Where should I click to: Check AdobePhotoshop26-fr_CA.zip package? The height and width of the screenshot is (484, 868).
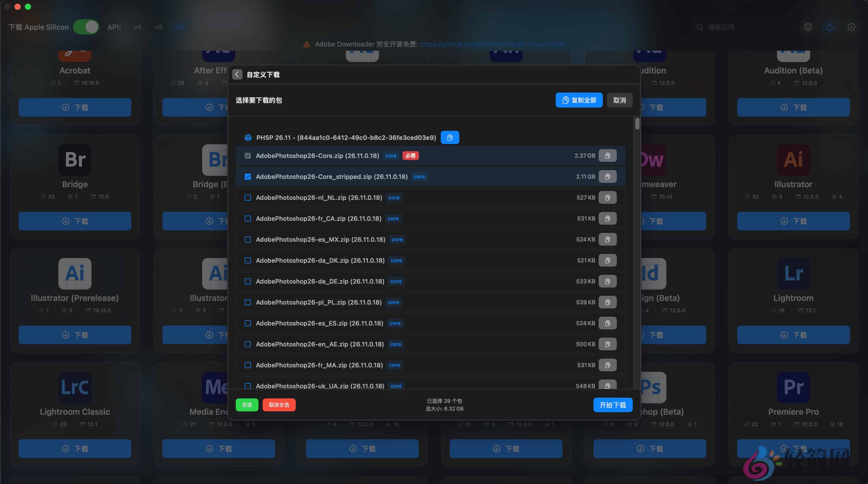248,218
